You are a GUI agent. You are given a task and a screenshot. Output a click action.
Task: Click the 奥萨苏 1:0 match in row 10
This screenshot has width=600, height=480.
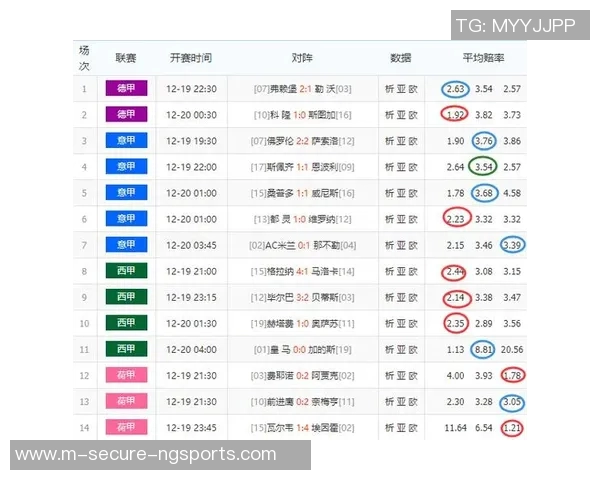click(302, 323)
